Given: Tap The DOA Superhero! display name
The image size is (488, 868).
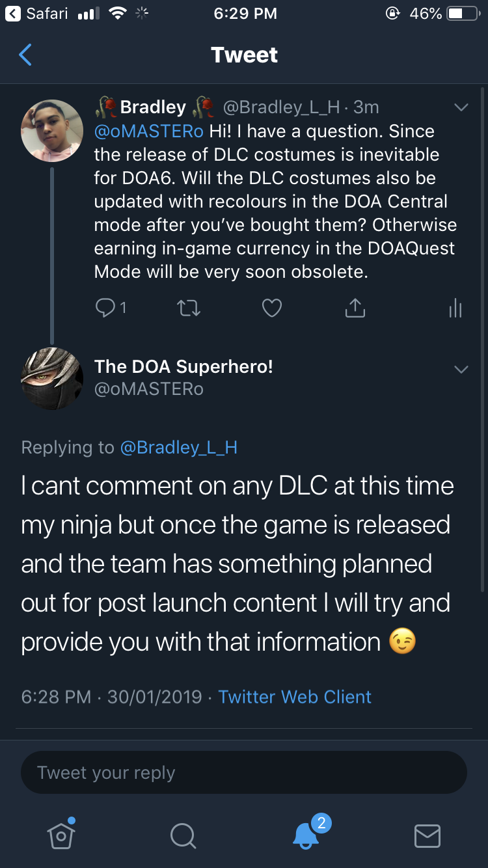Looking at the screenshot, I should tap(183, 366).
